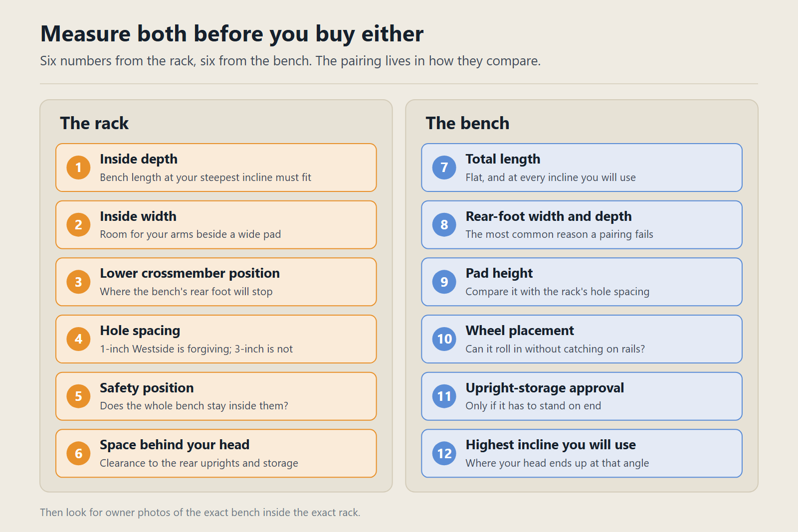798x532 pixels.
Task: Click the blue number 12 badge
Action: click(x=444, y=454)
